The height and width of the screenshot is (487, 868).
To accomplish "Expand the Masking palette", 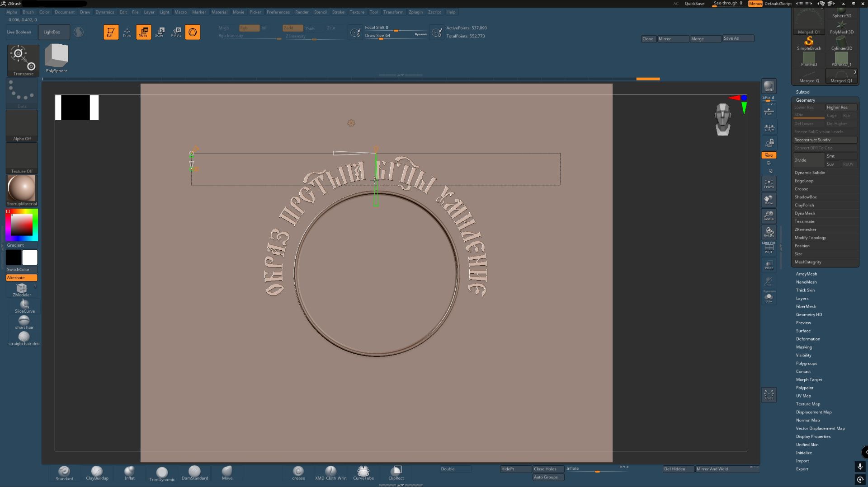I will coord(804,347).
